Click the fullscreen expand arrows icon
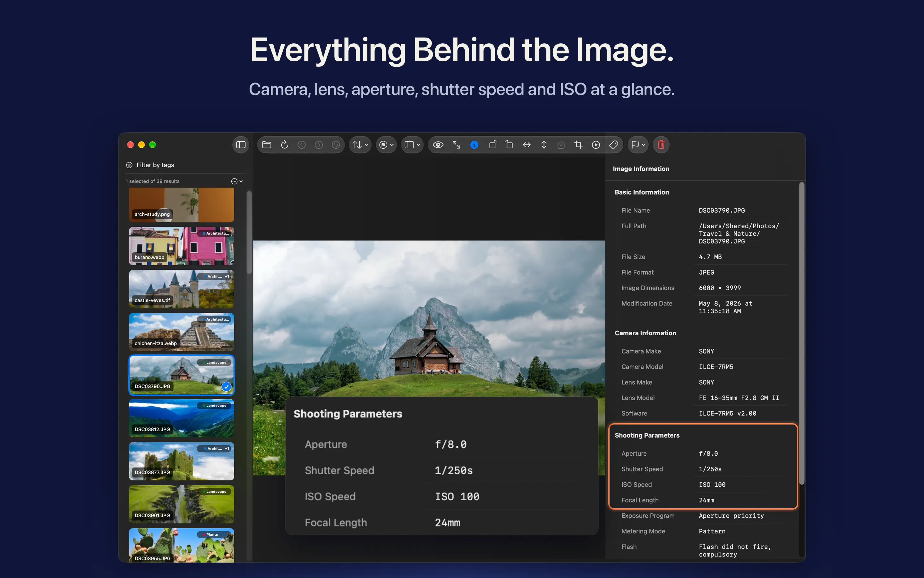 (x=456, y=145)
